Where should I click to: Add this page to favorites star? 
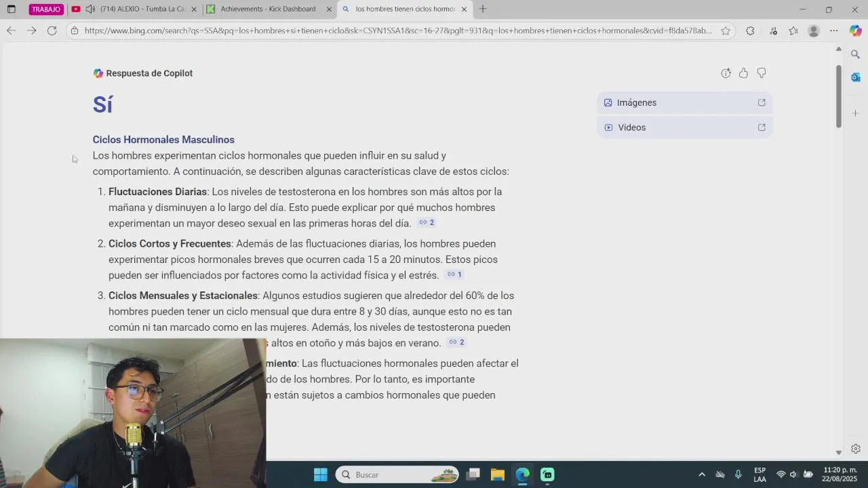tap(726, 30)
